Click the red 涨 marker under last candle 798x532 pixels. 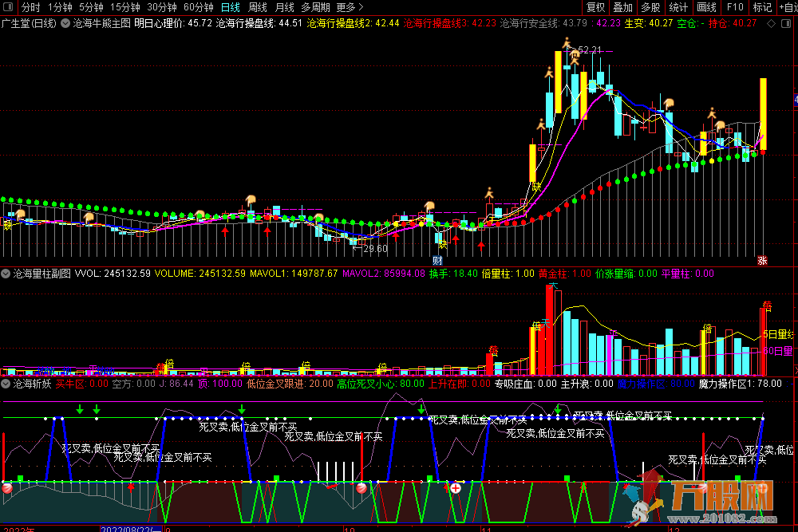[762, 260]
